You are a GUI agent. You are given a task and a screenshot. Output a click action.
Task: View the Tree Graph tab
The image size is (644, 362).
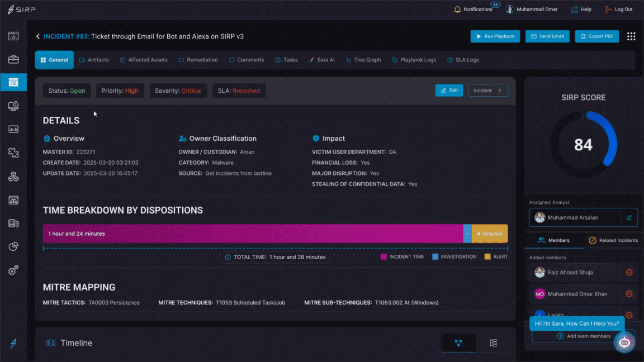pyautogui.click(x=363, y=60)
